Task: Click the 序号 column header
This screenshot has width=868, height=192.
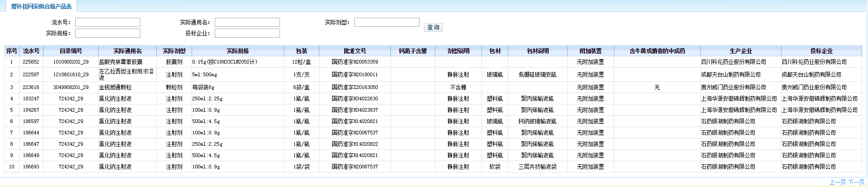Action: point(12,51)
